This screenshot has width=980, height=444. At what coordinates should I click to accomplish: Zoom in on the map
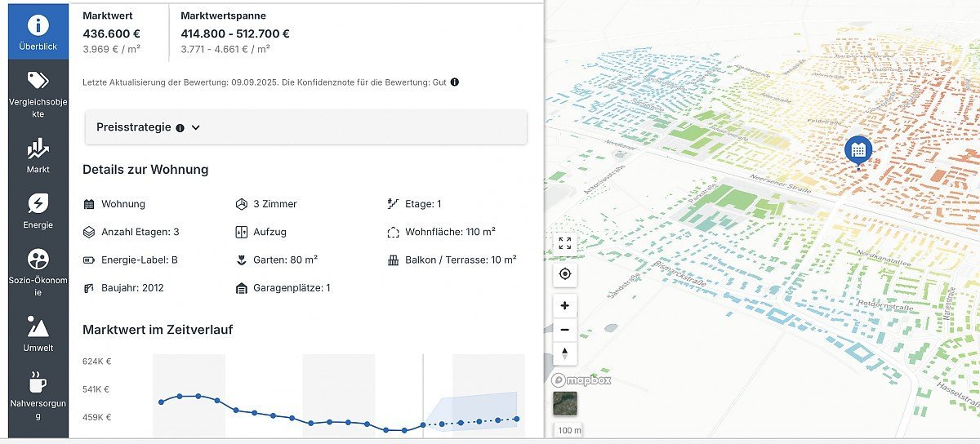point(564,306)
